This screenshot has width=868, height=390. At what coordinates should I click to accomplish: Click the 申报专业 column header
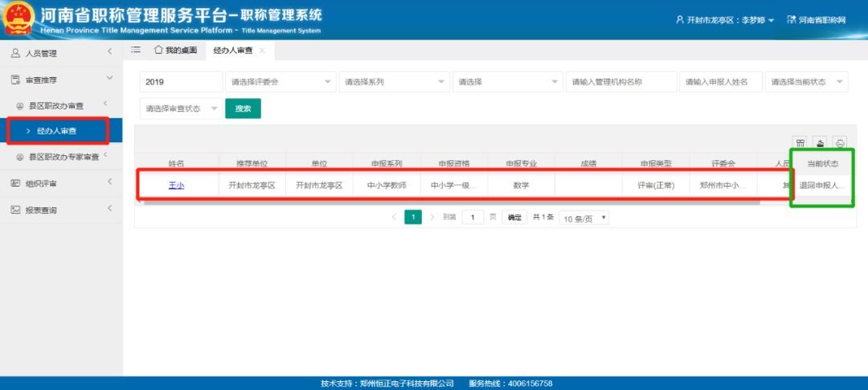click(521, 163)
